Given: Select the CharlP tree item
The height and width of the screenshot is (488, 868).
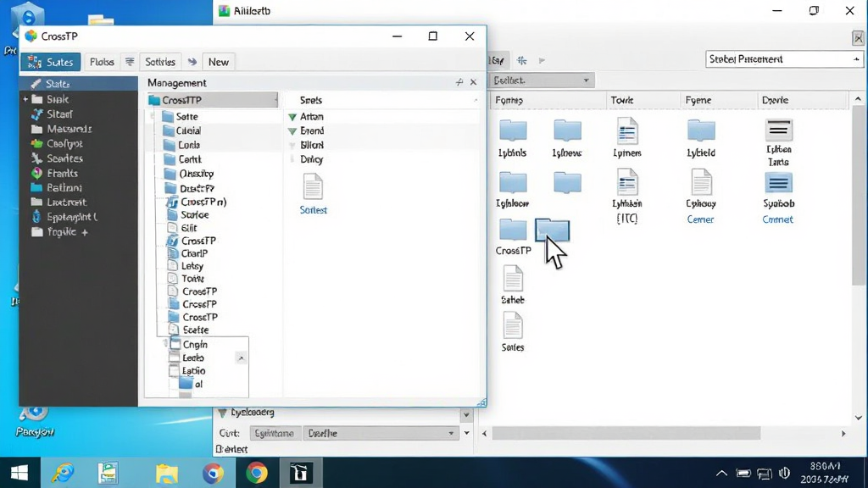Looking at the screenshot, I should tap(194, 253).
